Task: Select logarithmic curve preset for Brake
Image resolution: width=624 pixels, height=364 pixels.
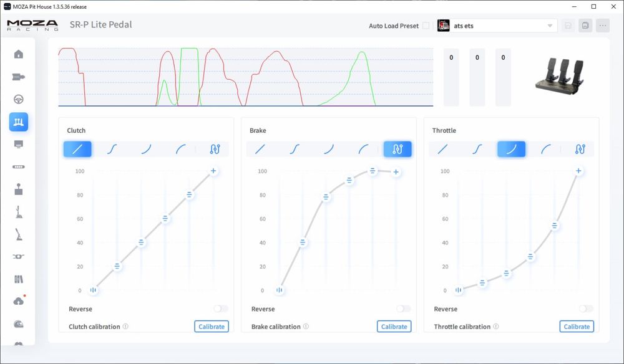Action: click(363, 149)
